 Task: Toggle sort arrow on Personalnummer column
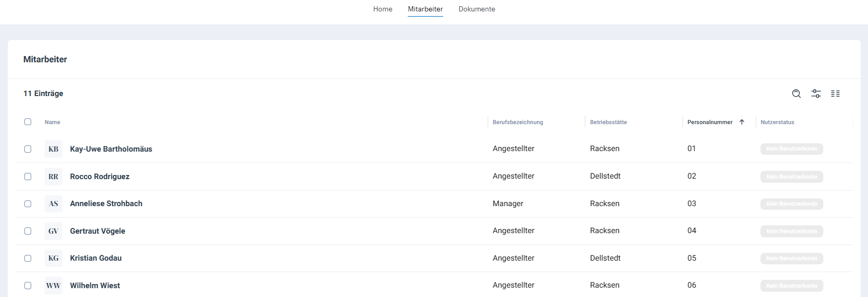point(742,122)
